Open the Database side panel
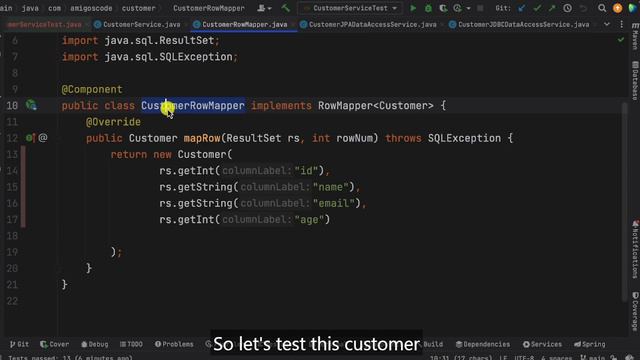The image size is (640, 360). (x=635, y=81)
